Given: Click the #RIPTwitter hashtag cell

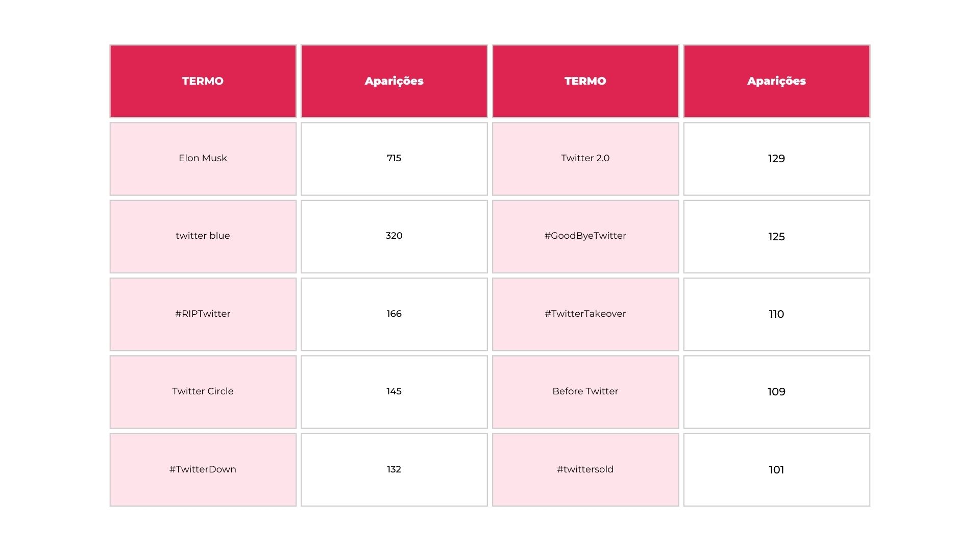Looking at the screenshot, I should coord(203,314).
